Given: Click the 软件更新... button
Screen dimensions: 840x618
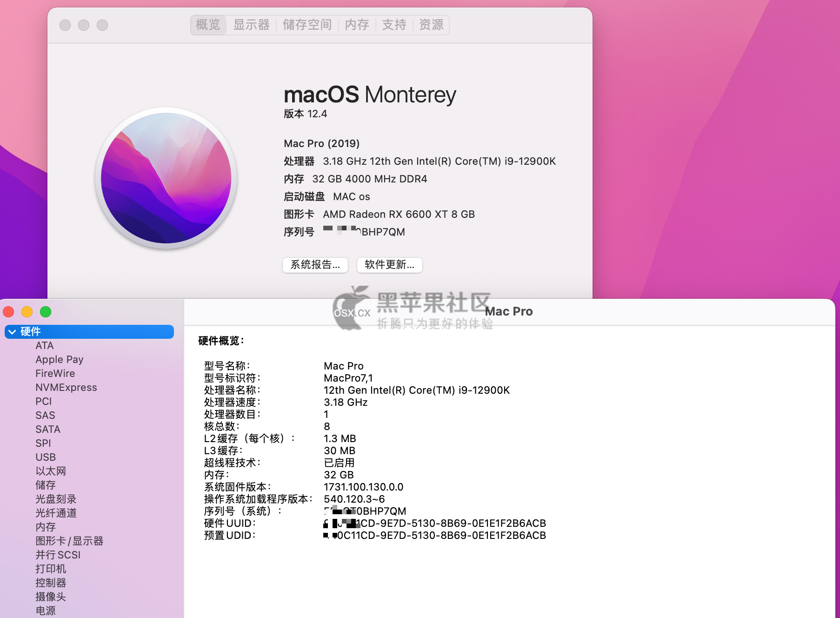Looking at the screenshot, I should click(390, 265).
